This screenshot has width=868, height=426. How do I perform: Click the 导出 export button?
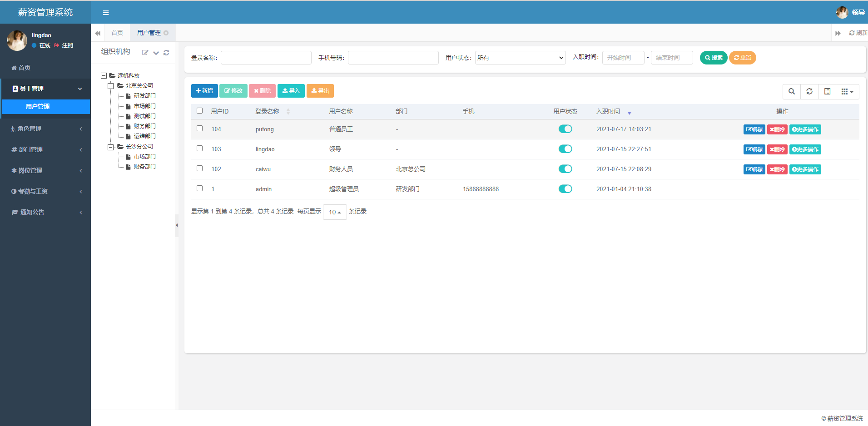point(320,91)
